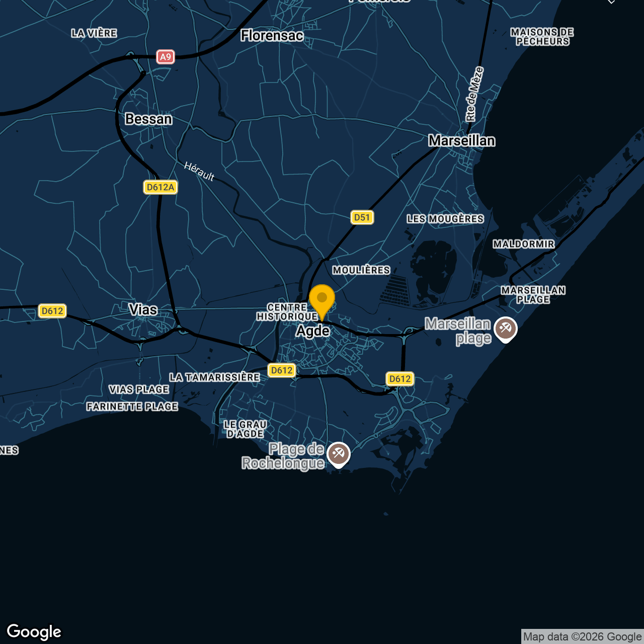Click the Florensac place name
This screenshot has width=644, height=644.
271,35
